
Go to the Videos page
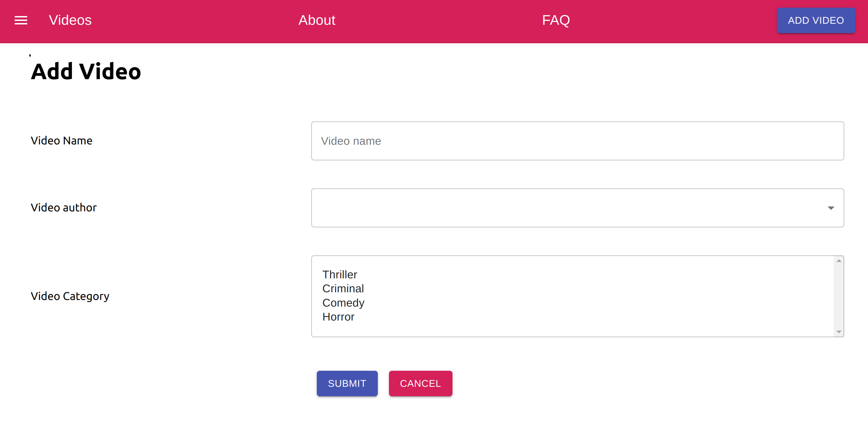pyautogui.click(x=70, y=20)
